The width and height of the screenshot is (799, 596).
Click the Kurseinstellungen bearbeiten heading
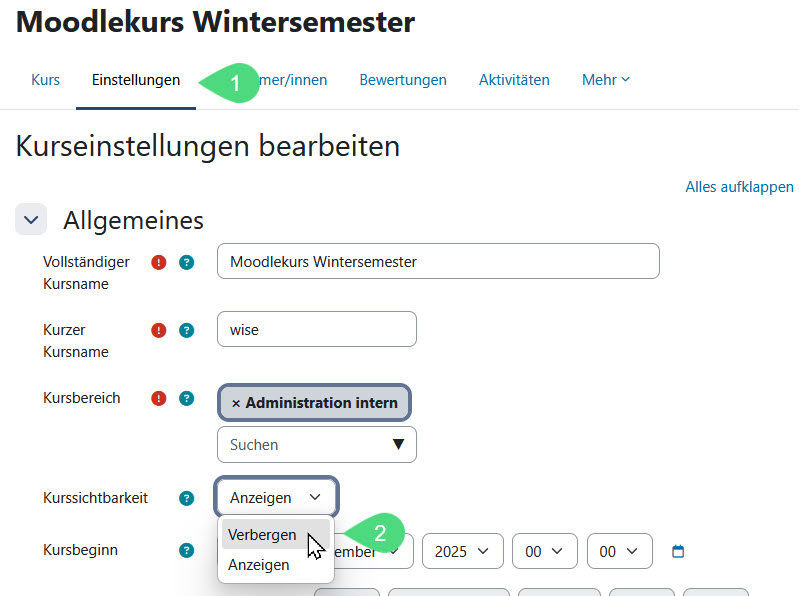tap(208, 146)
